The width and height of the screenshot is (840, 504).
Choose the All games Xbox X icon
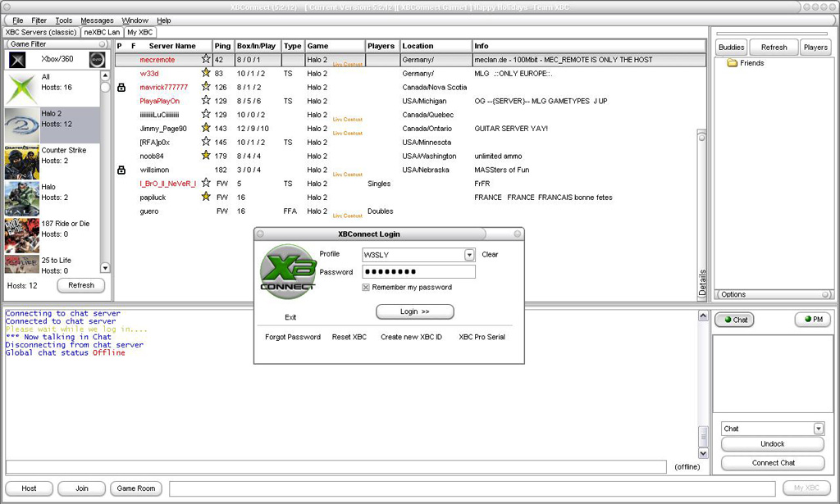click(22, 89)
